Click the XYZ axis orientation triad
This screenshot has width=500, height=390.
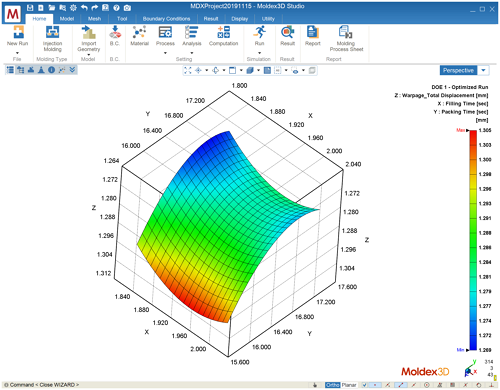[471, 369]
